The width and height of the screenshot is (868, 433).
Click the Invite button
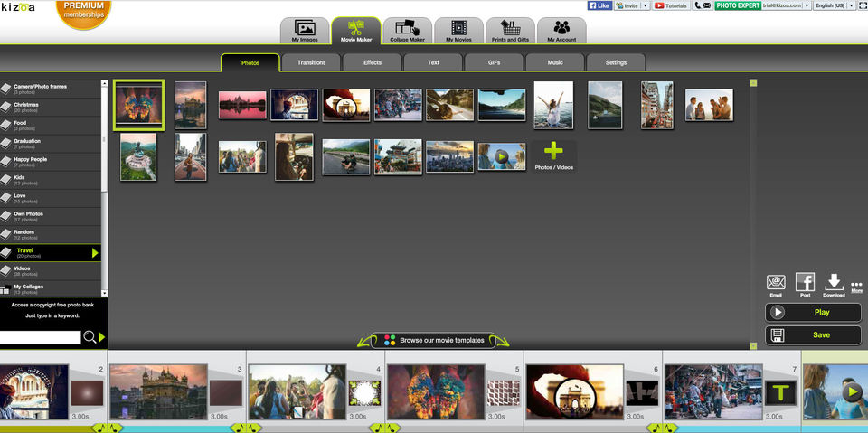(x=627, y=5)
